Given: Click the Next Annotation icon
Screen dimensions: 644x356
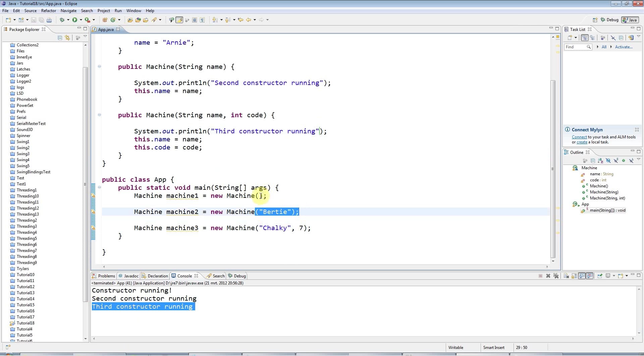Looking at the screenshot, I should point(215,20).
